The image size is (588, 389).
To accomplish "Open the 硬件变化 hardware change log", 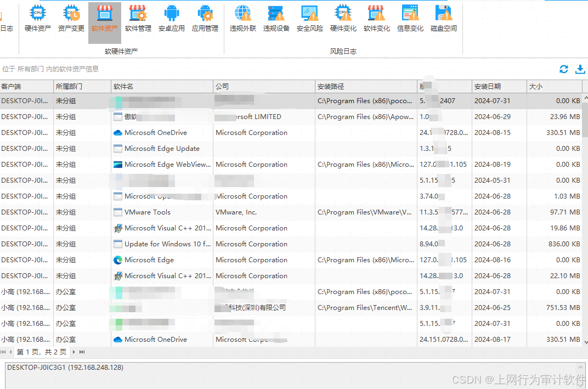I will click(343, 18).
